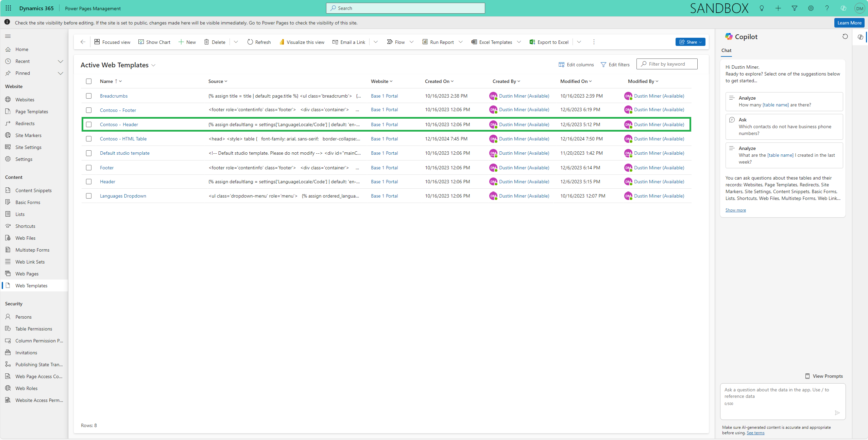The height and width of the screenshot is (440, 868).
Task: Open the Languages Dropdown template link
Action: tap(123, 196)
